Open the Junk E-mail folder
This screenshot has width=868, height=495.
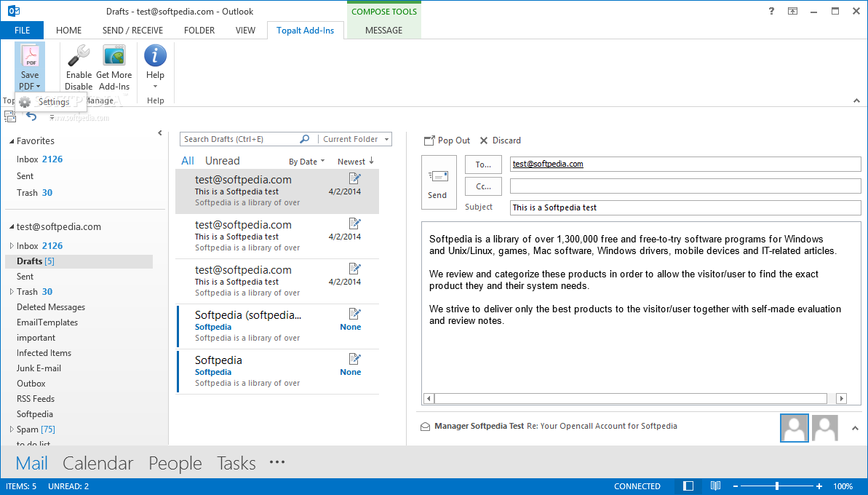click(39, 368)
